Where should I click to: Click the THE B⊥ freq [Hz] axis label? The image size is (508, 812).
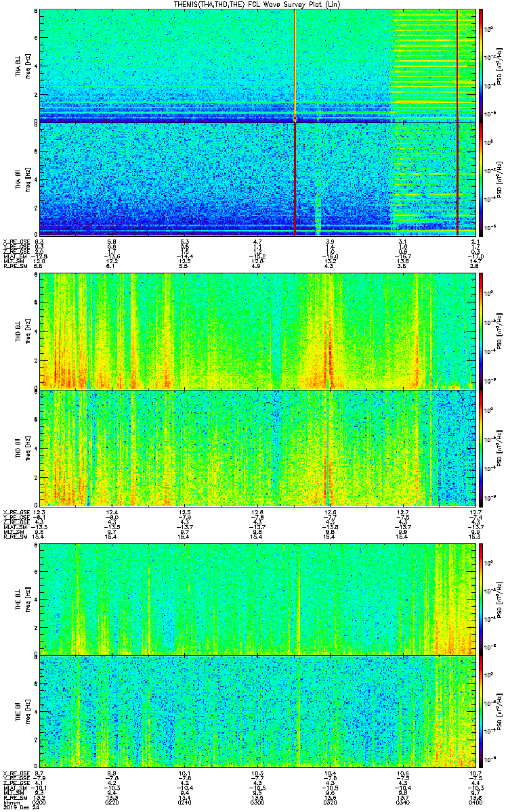pos(22,600)
